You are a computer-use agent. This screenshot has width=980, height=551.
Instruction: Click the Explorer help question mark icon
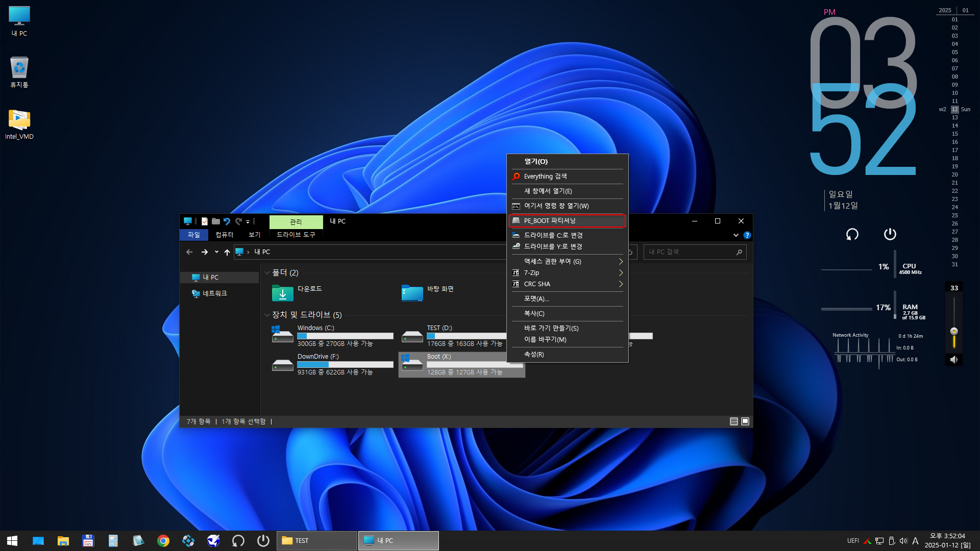747,235
